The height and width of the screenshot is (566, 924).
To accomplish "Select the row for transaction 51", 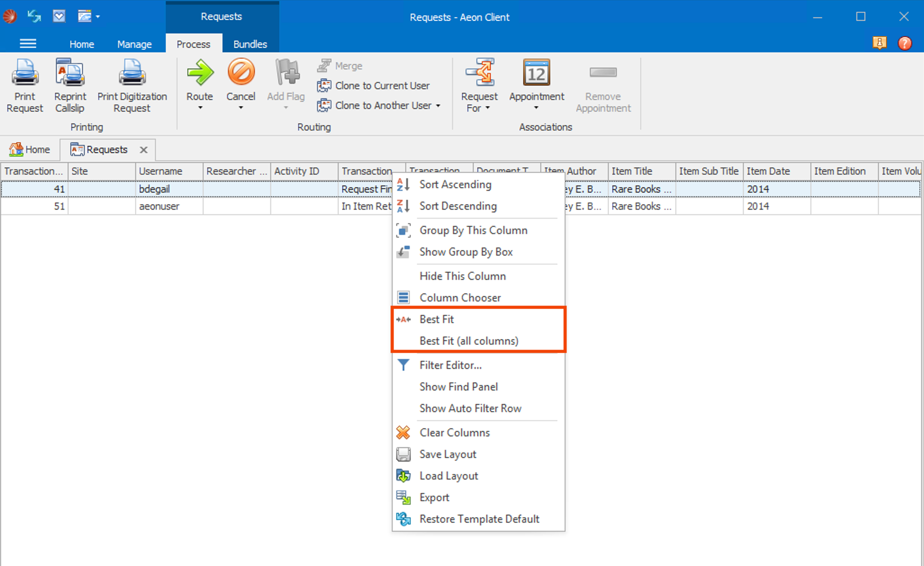I will pos(180,206).
